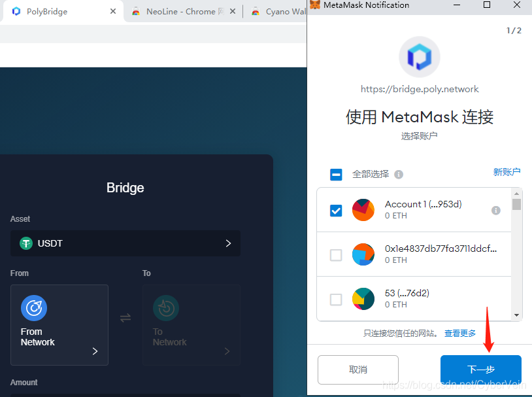This screenshot has width=532, height=397.
Task: Click the chevron in USDT asset field
Action: tap(228, 243)
